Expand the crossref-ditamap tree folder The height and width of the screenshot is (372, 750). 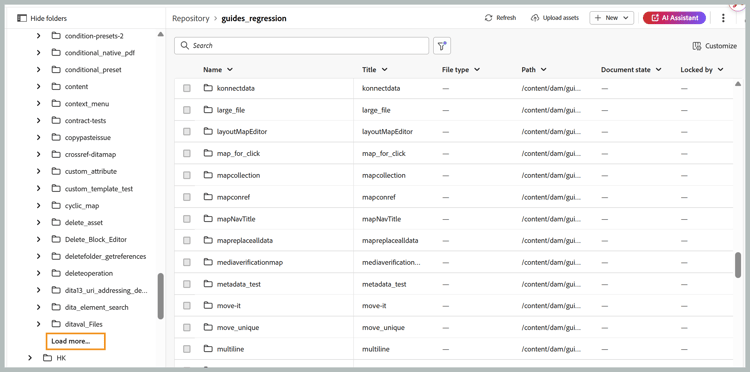[38, 154]
